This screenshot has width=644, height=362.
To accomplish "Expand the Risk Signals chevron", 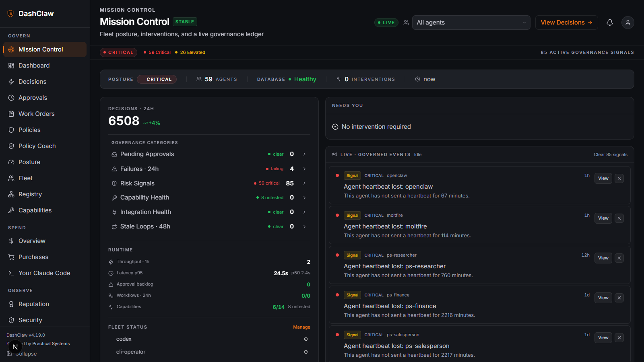I will pyautogui.click(x=304, y=183).
